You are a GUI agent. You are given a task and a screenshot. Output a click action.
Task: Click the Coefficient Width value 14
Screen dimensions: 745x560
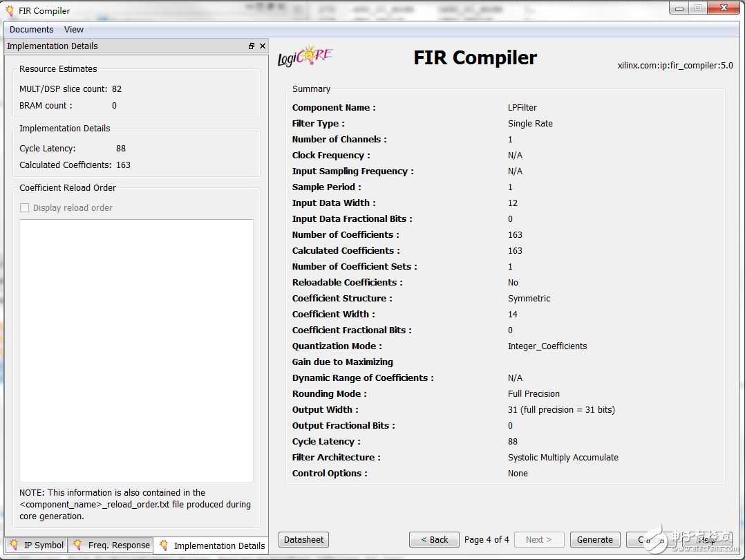[x=513, y=315]
